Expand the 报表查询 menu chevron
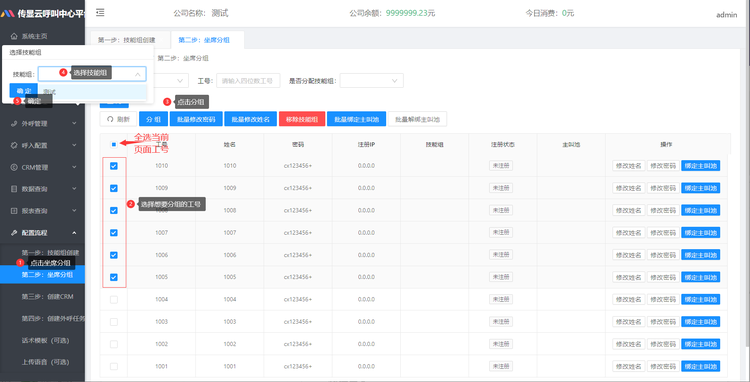 74,211
